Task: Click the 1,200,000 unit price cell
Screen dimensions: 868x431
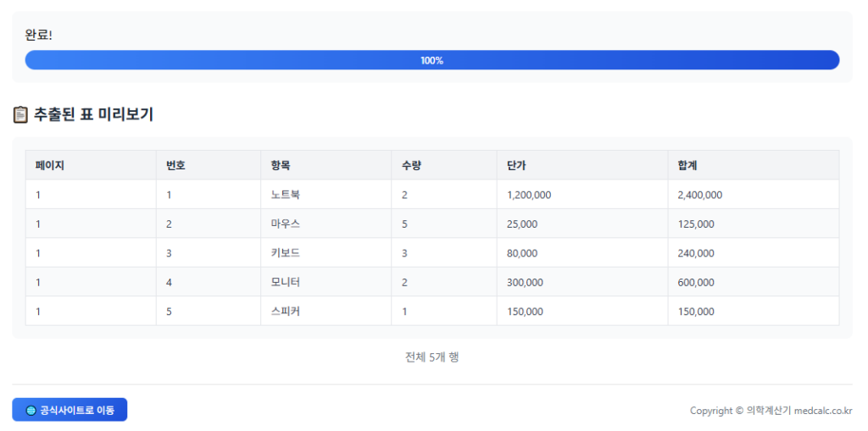Action: 529,195
